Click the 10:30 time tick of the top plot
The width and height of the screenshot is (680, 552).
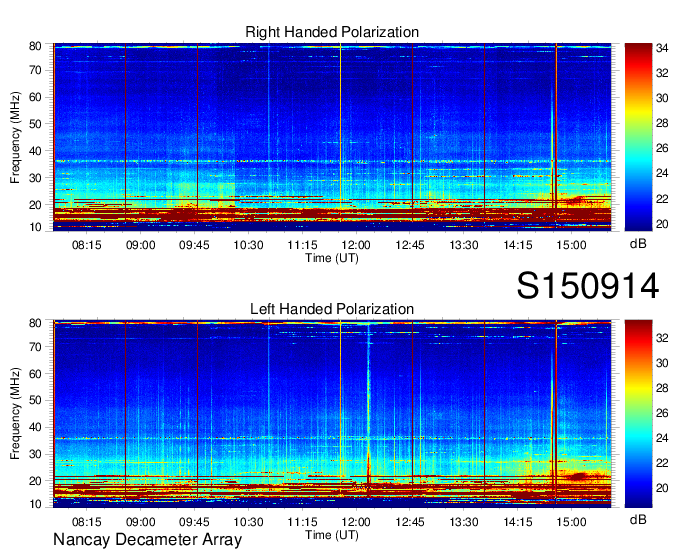248,245
